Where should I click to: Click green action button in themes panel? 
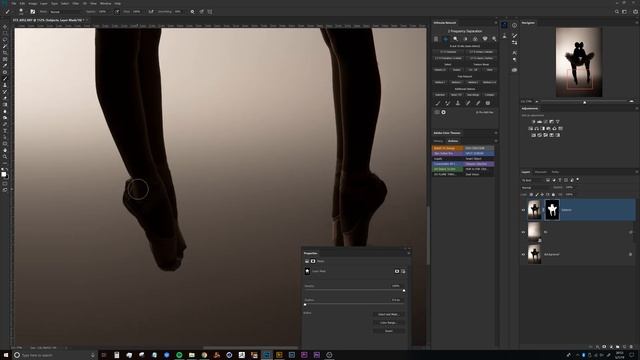(448, 169)
